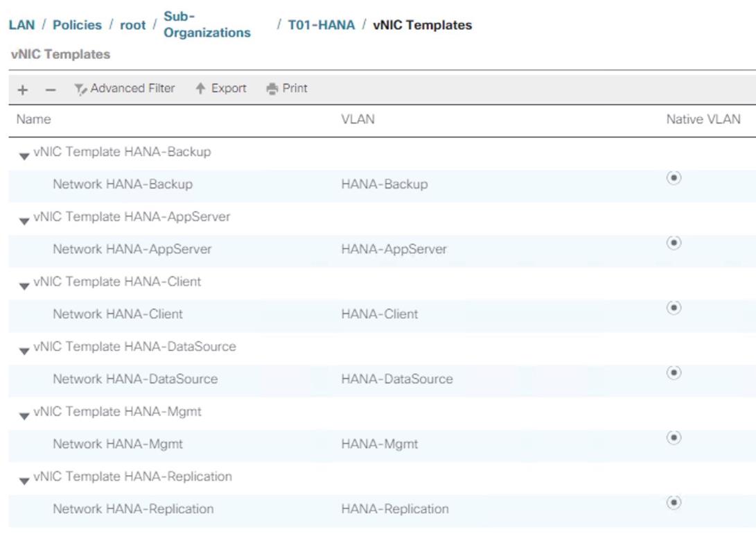Select the Network HANA-Backup row
This screenshot has width=756, height=534.
(382, 186)
